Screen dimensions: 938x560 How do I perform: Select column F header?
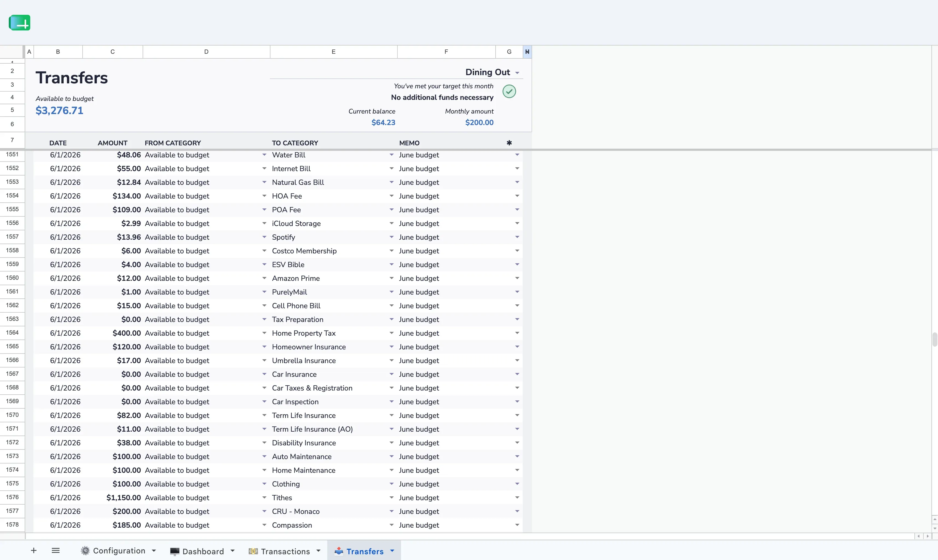(446, 52)
